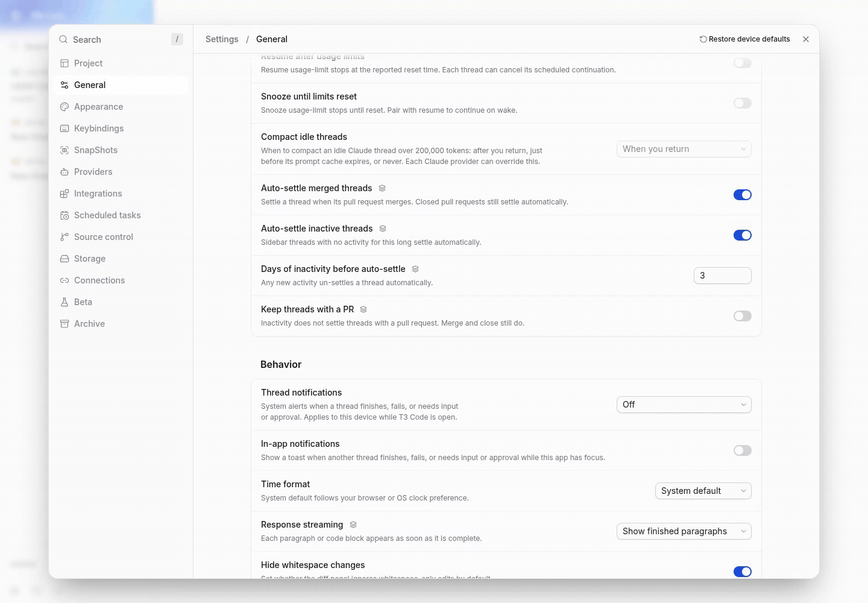
Task: Click the Keybindings keyboard icon
Action: click(x=64, y=128)
